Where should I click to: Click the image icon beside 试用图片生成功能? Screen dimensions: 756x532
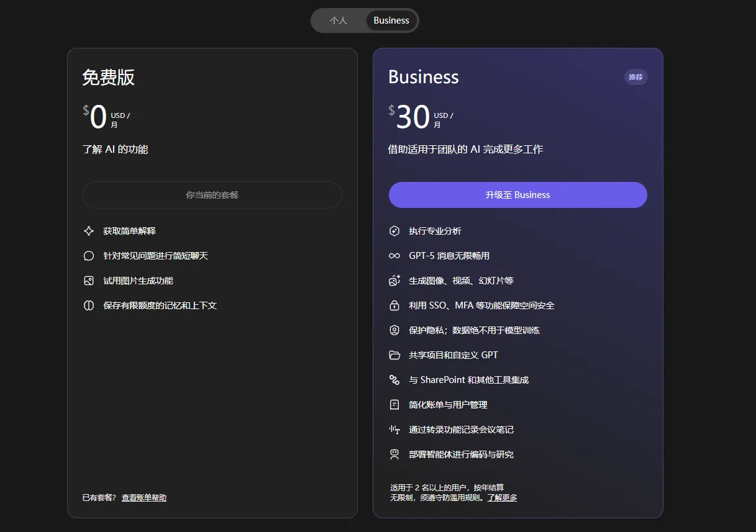point(89,280)
